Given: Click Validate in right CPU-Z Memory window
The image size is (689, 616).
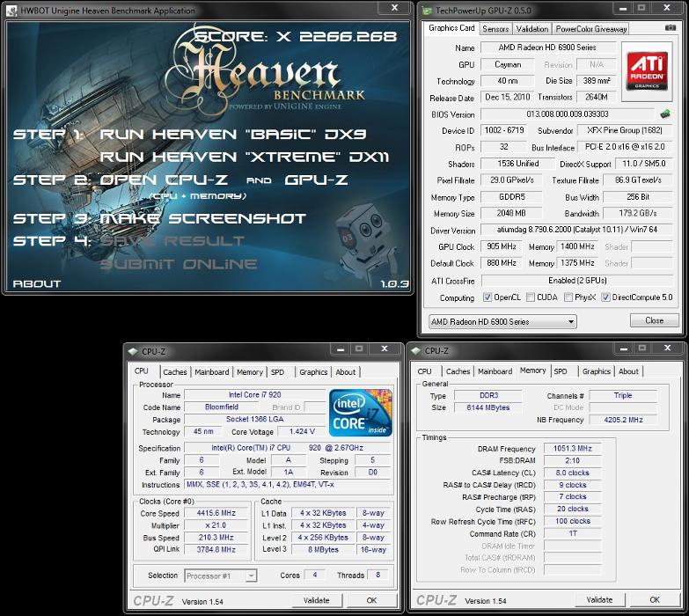Looking at the screenshot, I should (x=599, y=600).
